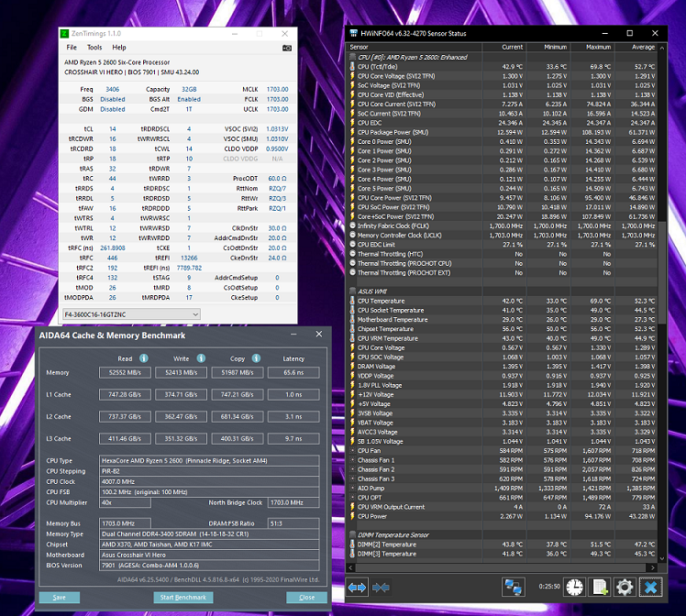Image resolution: width=686 pixels, height=616 pixels.
Task: Click the ProcODT value 60.0 Ω
Action: [x=277, y=179]
